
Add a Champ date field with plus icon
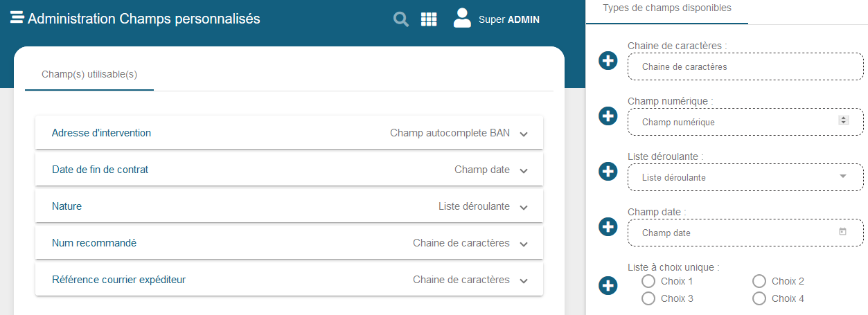[x=608, y=227]
